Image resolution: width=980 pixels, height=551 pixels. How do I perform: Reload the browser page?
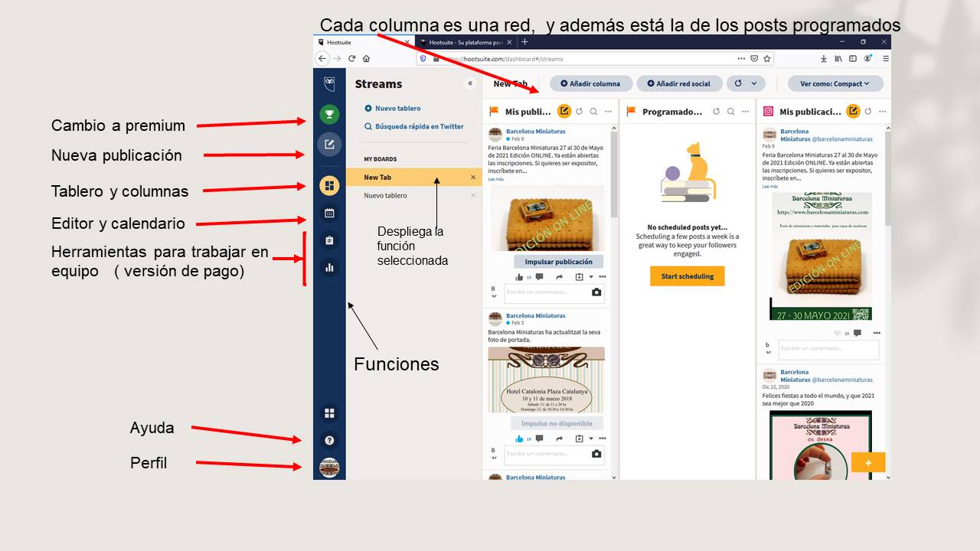click(351, 58)
